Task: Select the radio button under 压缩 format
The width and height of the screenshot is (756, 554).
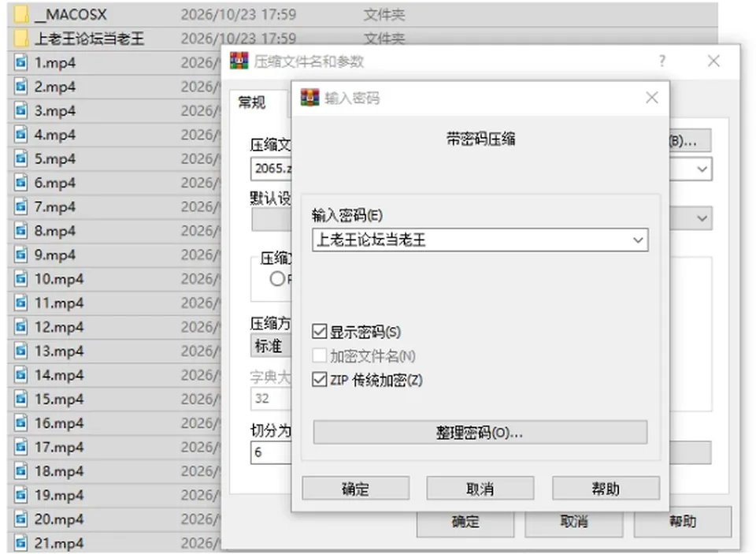Action: click(277, 279)
